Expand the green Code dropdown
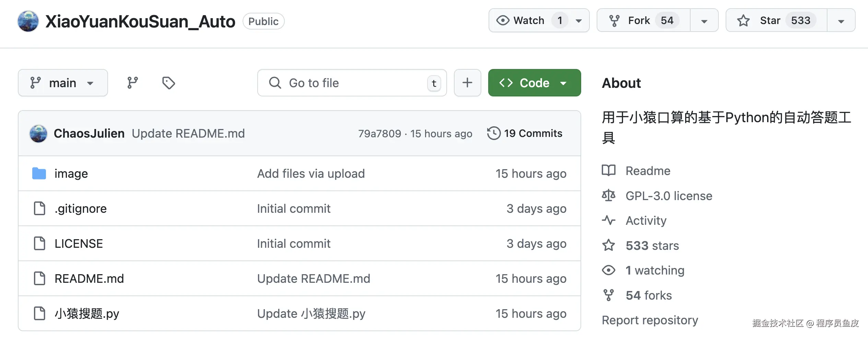This screenshot has height=337, width=868. [534, 83]
